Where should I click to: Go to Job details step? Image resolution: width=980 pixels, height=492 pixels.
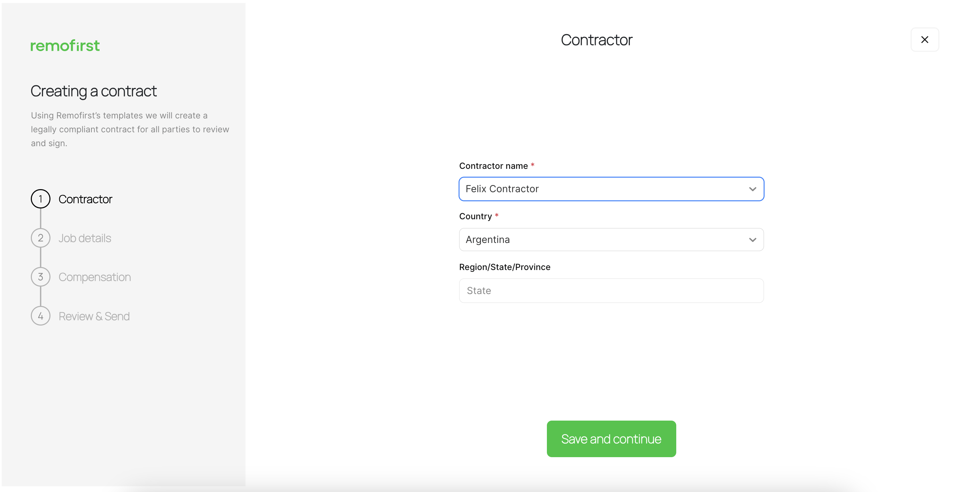[84, 238]
